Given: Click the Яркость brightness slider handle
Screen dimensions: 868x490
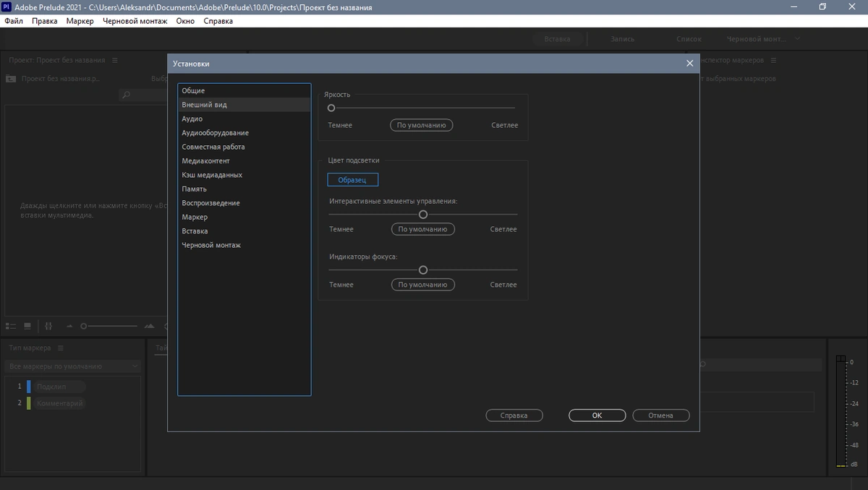Looking at the screenshot, I should click(331, 108).
